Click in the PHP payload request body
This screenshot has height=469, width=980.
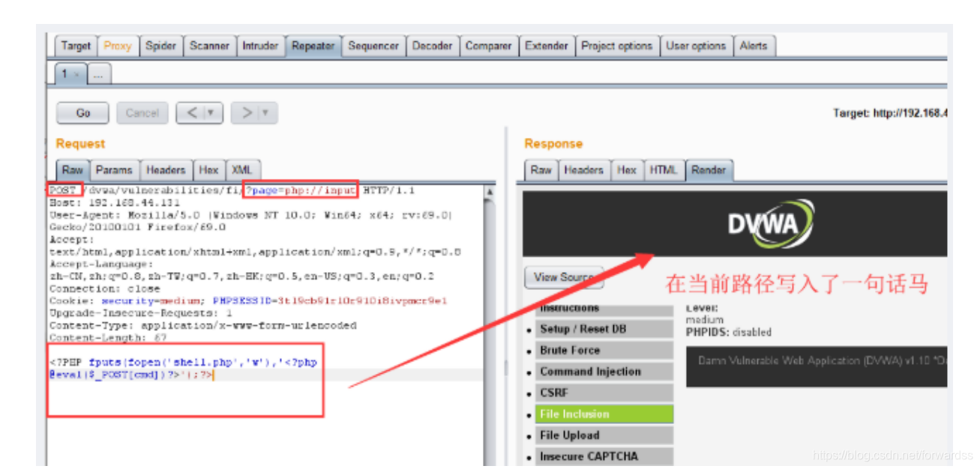(x=184, y=368)
